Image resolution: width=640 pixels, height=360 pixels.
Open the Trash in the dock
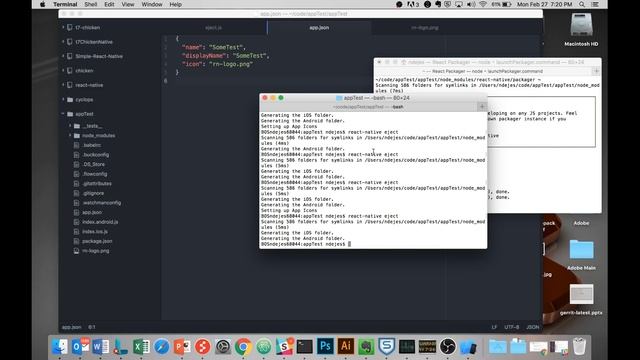pos(579,347)
